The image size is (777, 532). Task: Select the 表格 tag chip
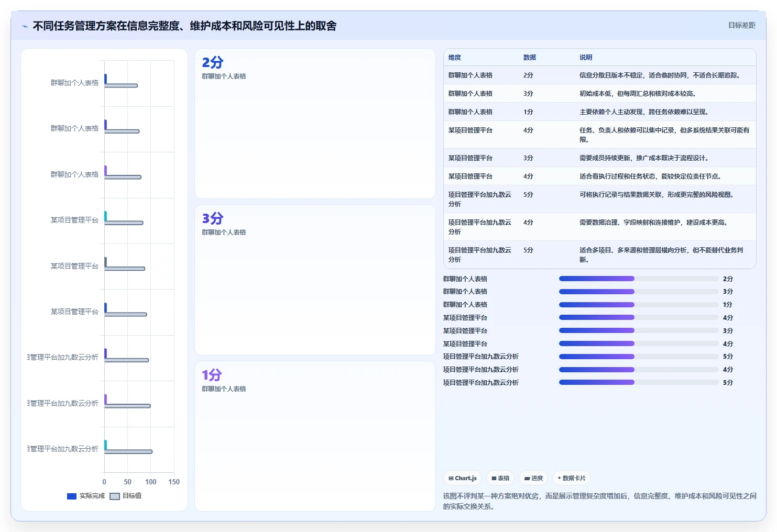[x=500, y=478]
